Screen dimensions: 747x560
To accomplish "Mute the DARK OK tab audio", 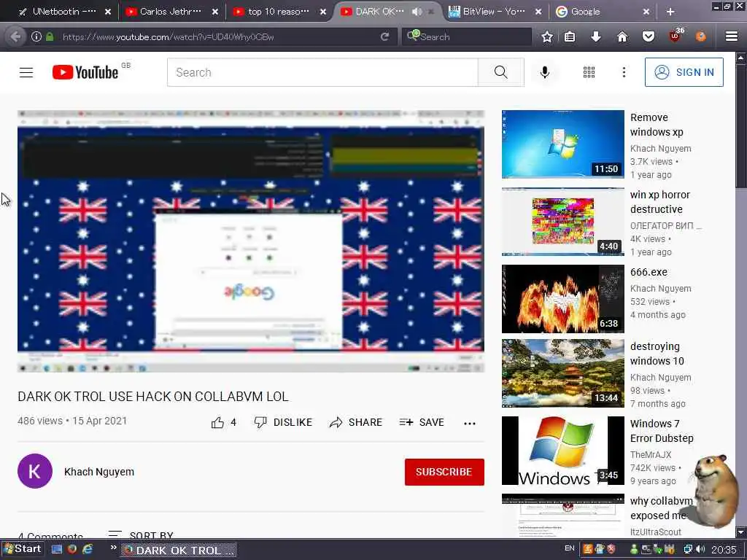I will click(x=417, y=12).
